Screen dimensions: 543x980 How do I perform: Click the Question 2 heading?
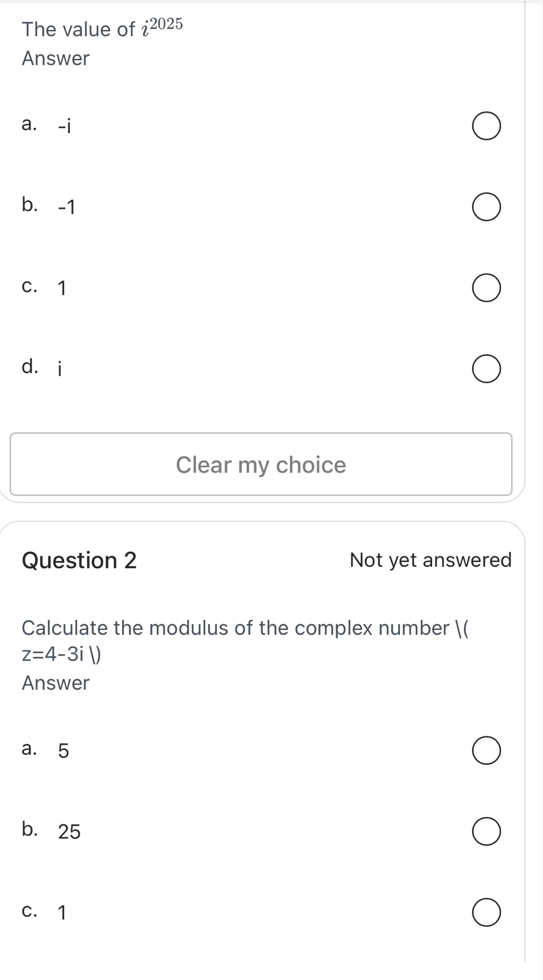[x=79, y=560]
